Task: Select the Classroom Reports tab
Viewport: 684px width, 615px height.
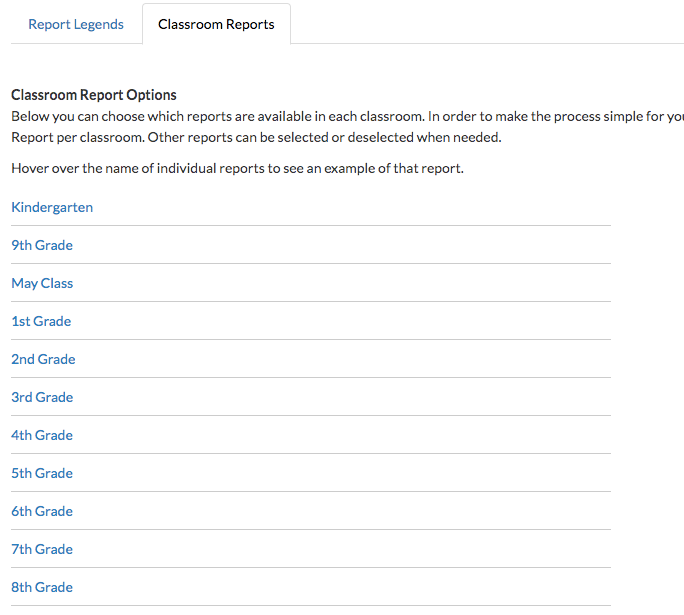Action: click(x=216, y=24)
